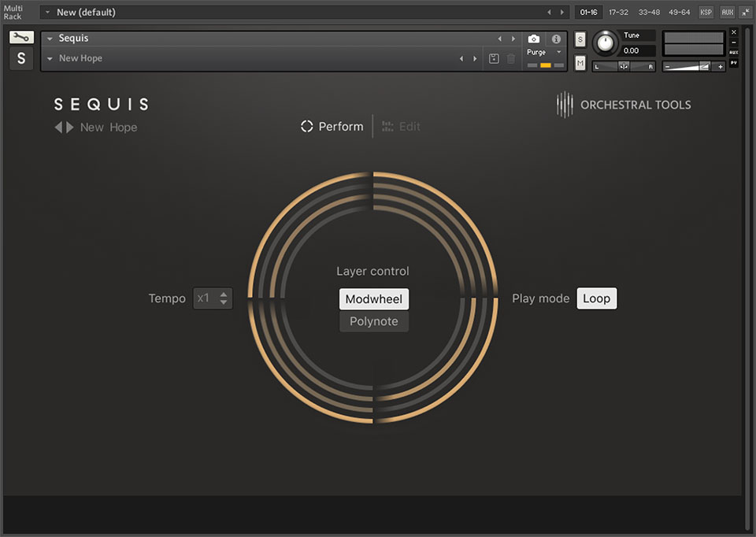Go to next instrument next to Sequis
The width and height of the screenshot is (756, 537).
[x=513, y=39]
